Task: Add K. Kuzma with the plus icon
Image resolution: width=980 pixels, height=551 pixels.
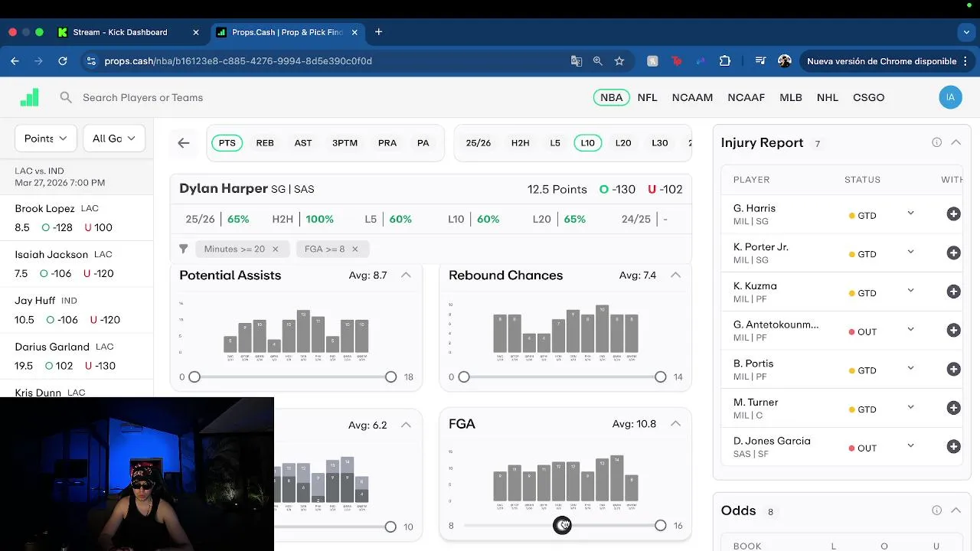Action: [x=953, y=292]
